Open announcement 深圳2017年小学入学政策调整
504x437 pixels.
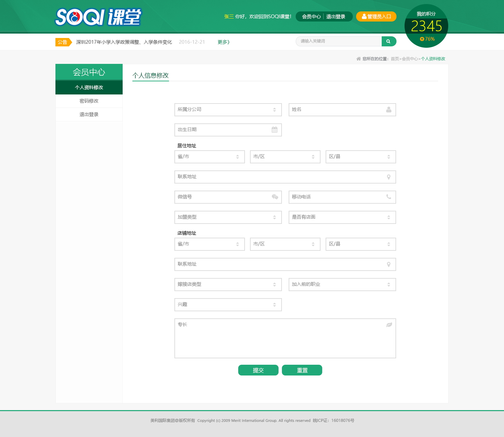pyautogui.click(x=124, y=42)
